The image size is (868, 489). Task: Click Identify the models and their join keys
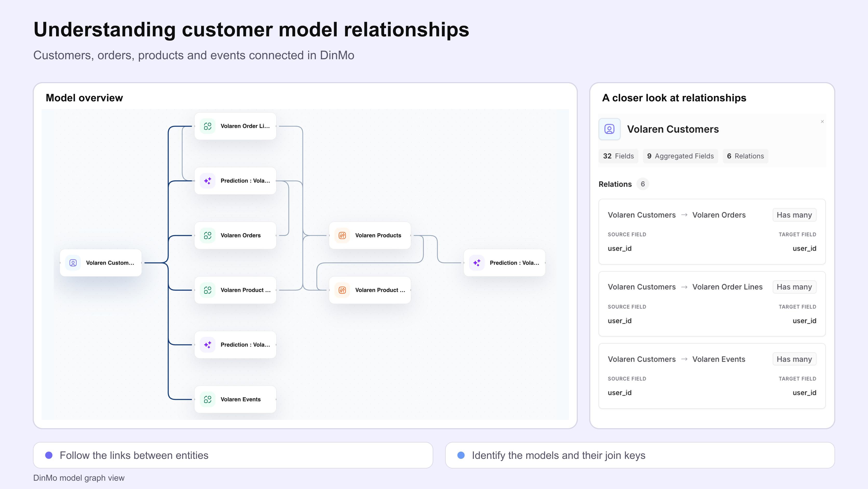558,455
